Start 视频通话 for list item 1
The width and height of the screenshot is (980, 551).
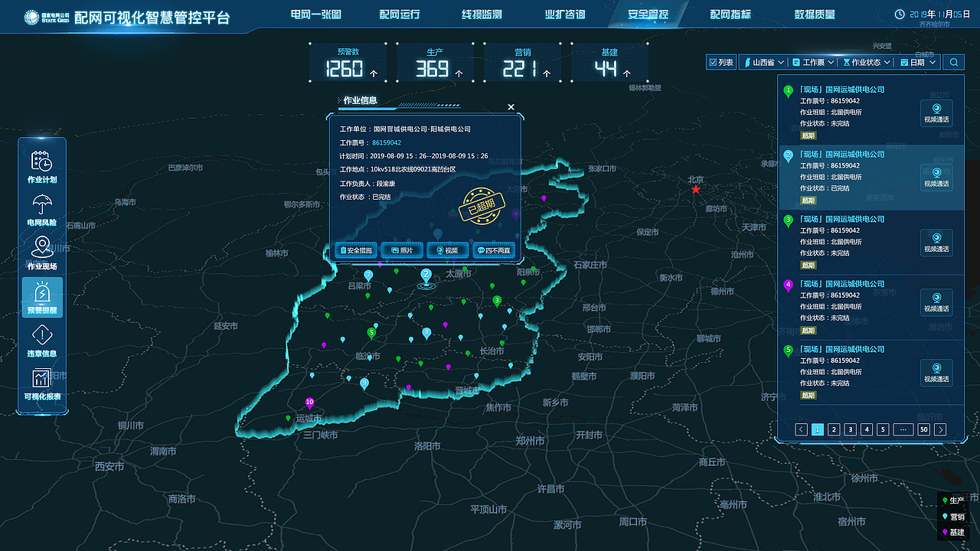point(936,113)
